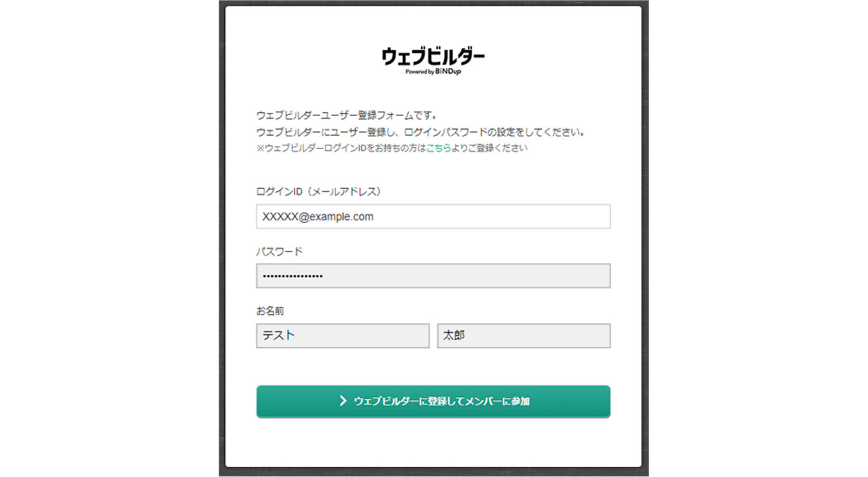Select the パスワード masked input field
This screenshot has height=477, width=868.
(x=433, y=276)
